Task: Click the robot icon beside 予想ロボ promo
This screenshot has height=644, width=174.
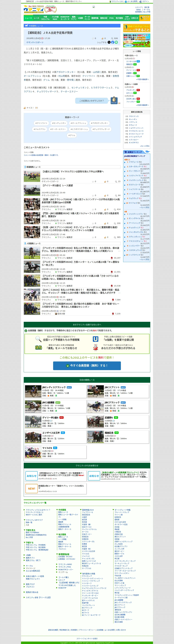Action: click(x=95, y=348)
